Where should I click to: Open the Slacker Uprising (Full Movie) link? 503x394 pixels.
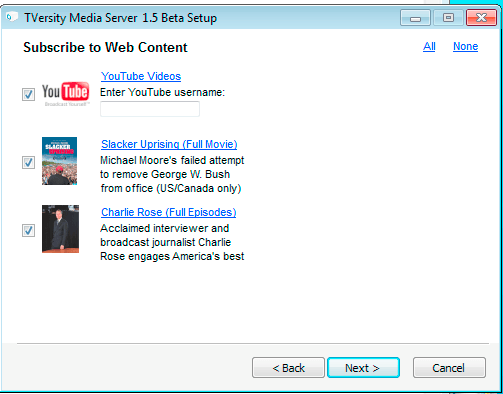click(x=169, y=144)
